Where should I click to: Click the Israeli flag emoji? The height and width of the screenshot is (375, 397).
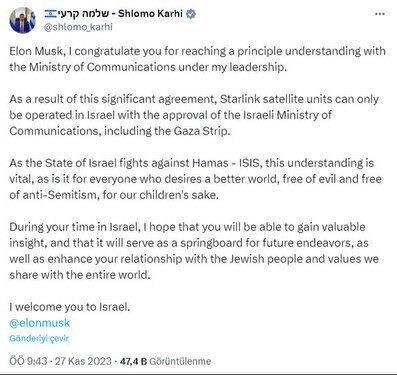click(x=51, y=14)
